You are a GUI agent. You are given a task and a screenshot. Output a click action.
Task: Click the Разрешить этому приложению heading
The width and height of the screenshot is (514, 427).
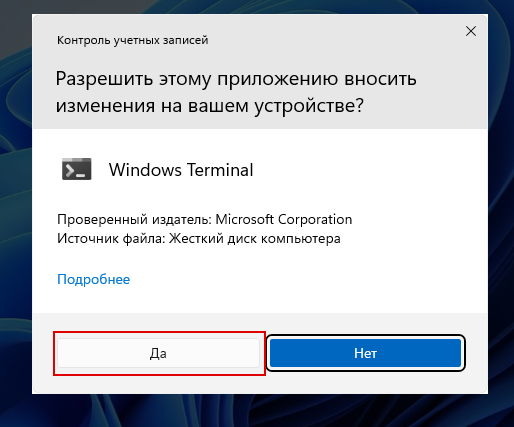coord(236,92)
